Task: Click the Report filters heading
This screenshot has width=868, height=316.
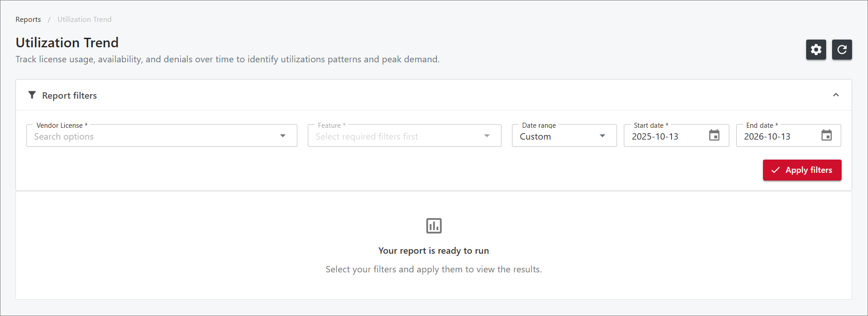Action: coord(70,95)
